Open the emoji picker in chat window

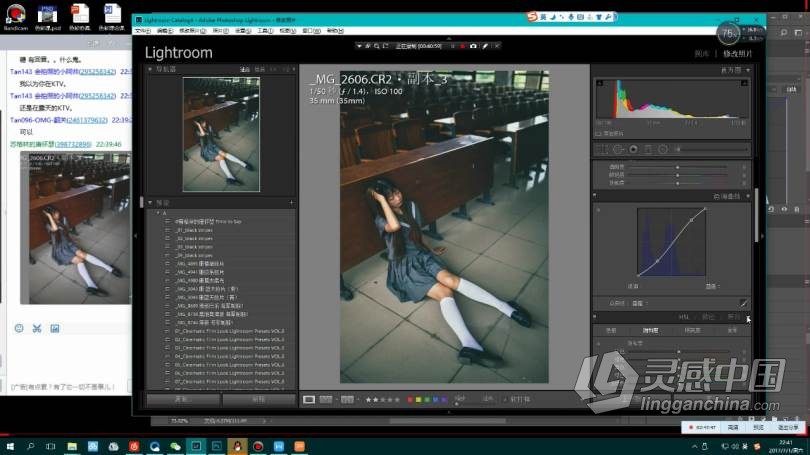click(x=19, y=328)
